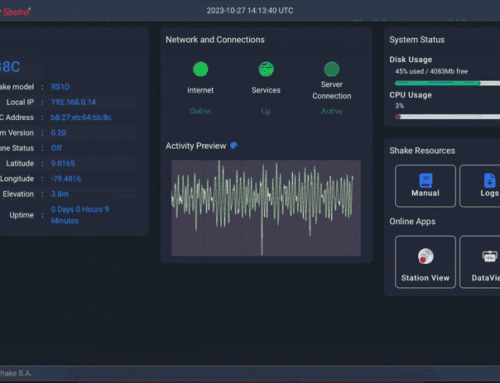Viewport: 500px width, 383px height.
Task: Click the Local IP value 192.168.0.14
Action: click(x=73, y=102)
